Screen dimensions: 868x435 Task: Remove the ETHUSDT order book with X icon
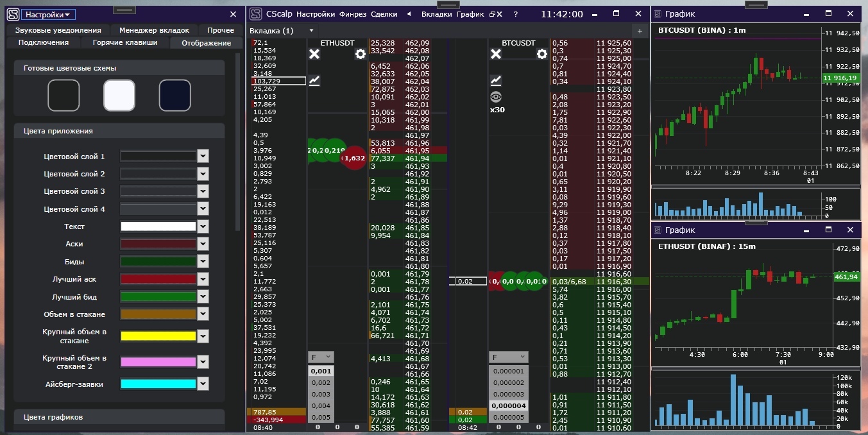(314, 54)
